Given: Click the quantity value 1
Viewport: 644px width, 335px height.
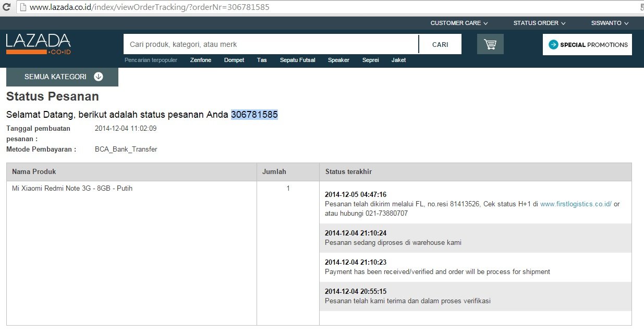Looking at the screenshot, I should (288, 189).
